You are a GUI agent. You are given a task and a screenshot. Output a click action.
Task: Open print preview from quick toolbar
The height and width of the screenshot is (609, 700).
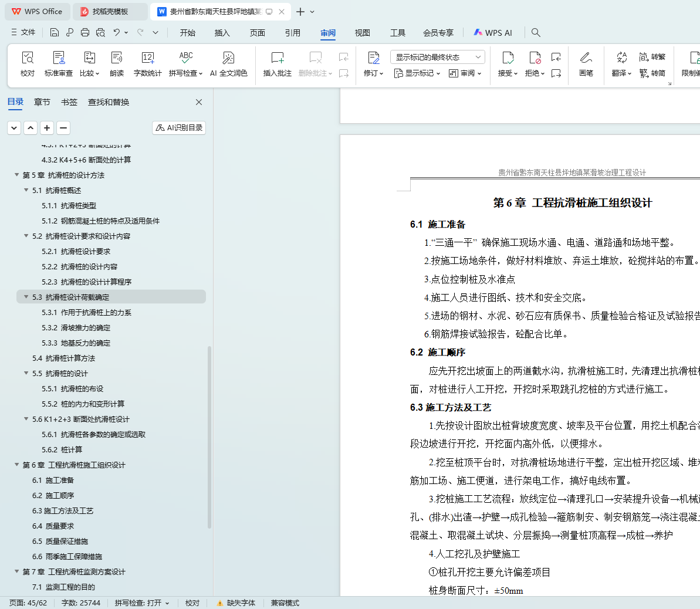point(100,33)
